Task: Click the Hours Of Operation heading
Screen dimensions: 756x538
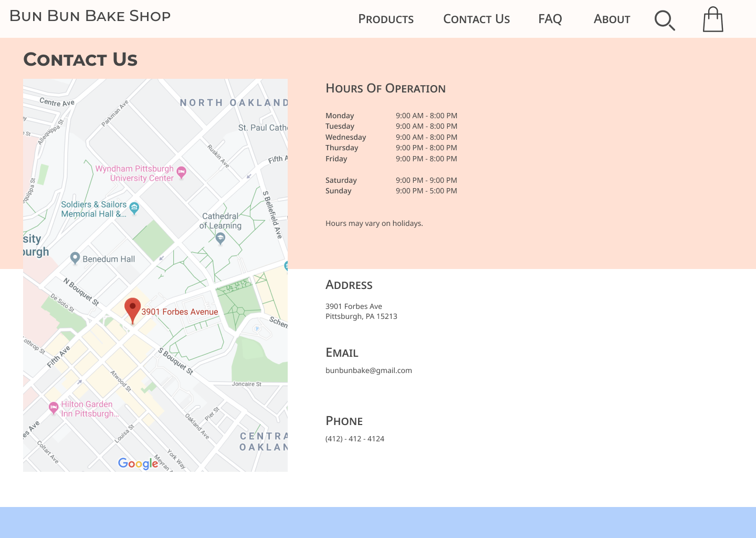Action: (385, 88)
